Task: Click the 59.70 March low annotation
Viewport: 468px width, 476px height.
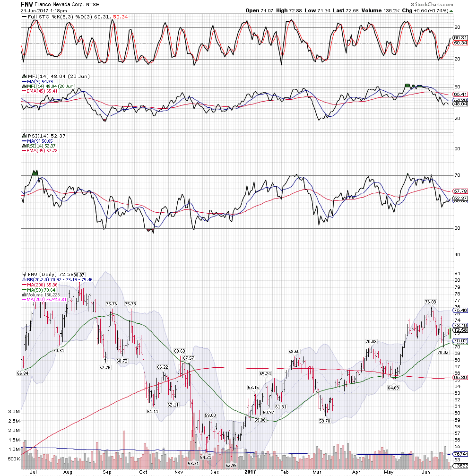Action: click(x=325, y=421)
